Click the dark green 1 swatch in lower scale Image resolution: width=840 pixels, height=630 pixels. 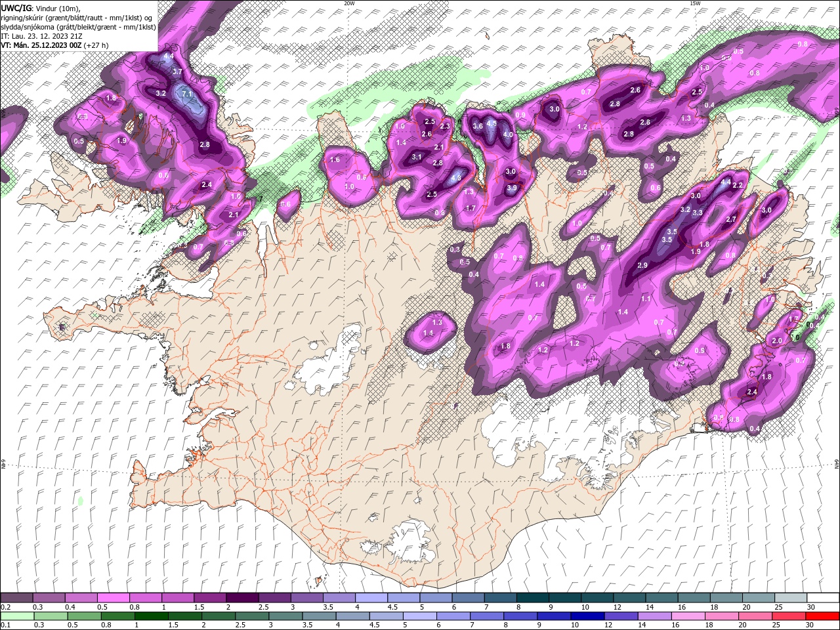click(x=152, y=616)
